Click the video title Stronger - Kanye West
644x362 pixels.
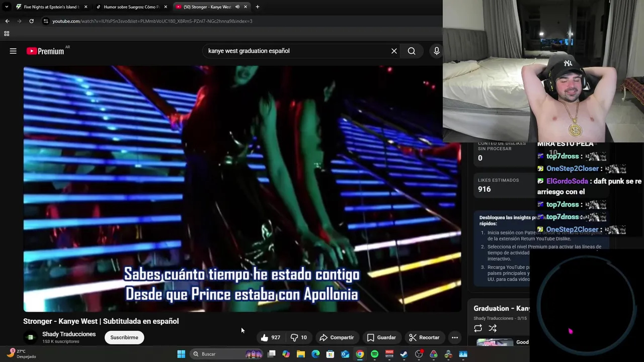(101, 321)
